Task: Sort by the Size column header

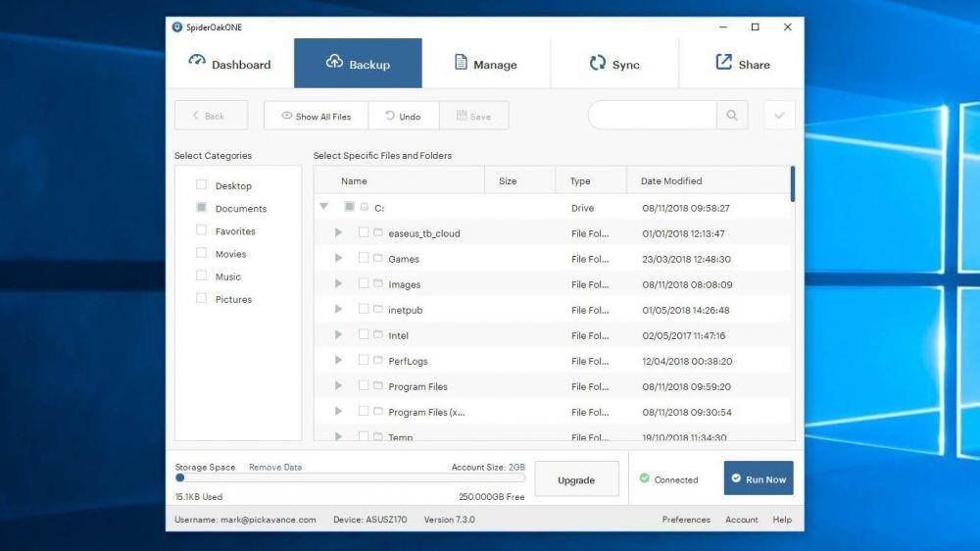Action: coord(520,180)
